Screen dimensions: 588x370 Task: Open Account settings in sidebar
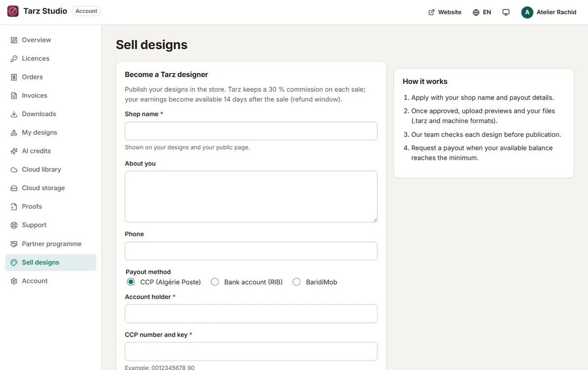51,281
